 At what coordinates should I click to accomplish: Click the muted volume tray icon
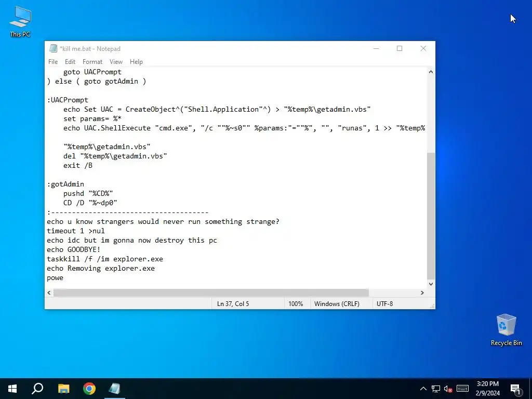click(448, 389)
